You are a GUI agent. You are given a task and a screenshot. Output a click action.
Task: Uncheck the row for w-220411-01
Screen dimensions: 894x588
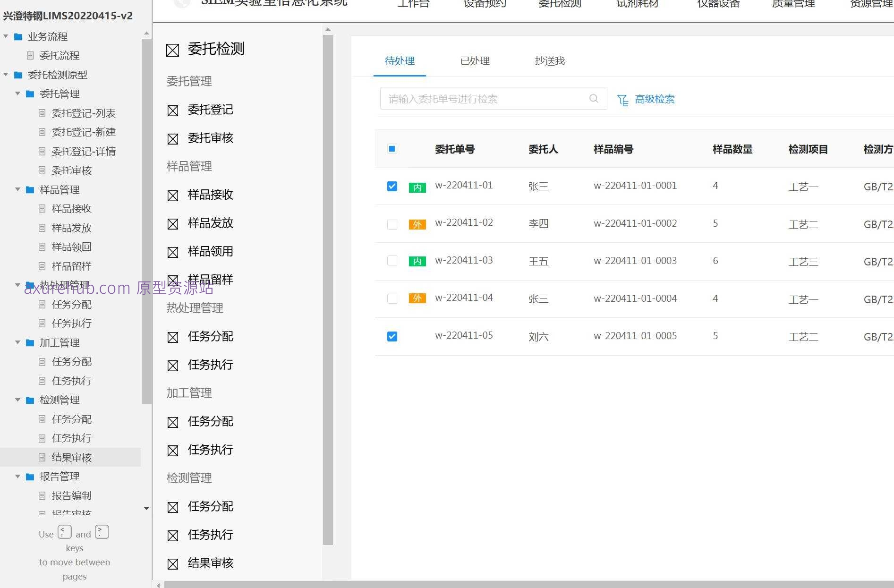tap(392, 186)
